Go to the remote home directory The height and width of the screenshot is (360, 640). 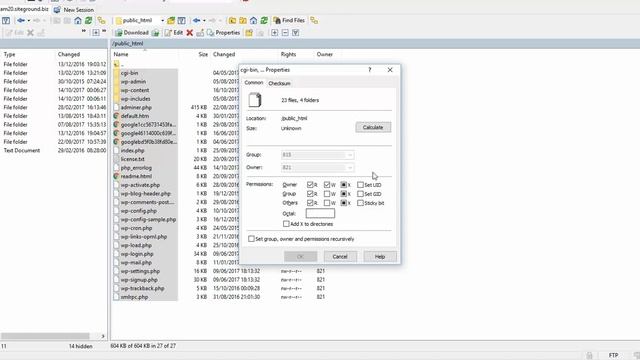click(x=253, y=20)
